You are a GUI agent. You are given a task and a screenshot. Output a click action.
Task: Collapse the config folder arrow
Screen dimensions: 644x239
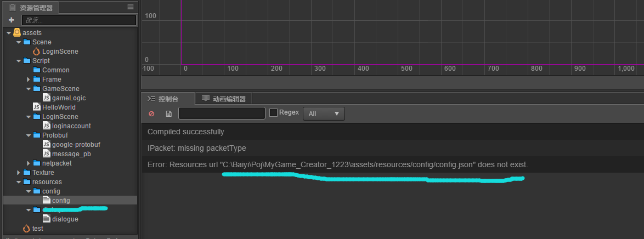(29, 191)
